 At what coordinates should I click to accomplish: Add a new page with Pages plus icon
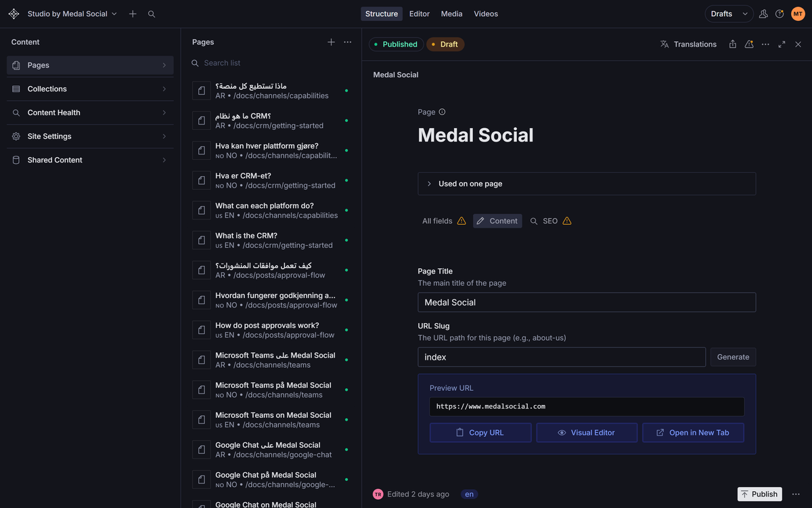pos(331,42)
